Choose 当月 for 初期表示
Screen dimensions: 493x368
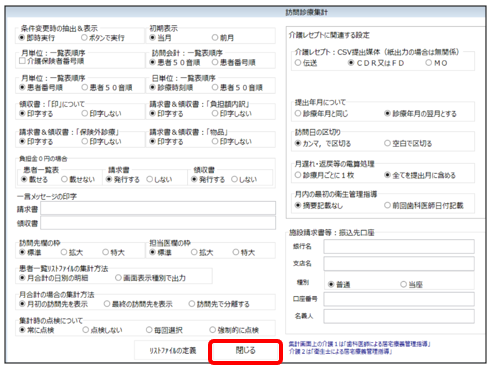(153, 38)
